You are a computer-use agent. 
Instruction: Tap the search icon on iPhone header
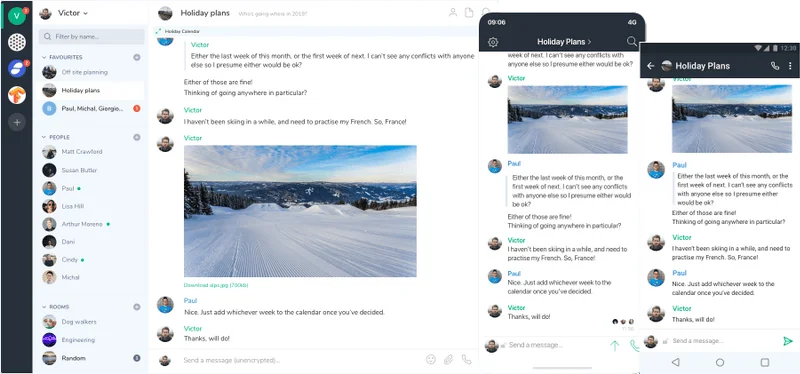click(x=632, y=41)
